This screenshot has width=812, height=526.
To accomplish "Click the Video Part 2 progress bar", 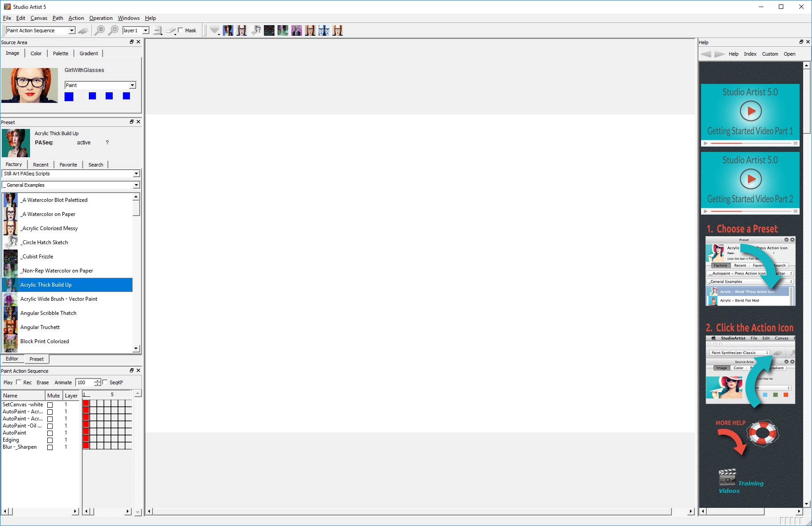I will [751, 212].
